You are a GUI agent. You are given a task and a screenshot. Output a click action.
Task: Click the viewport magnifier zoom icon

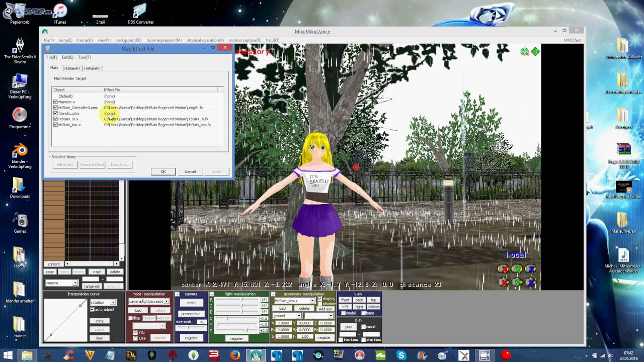(x=525, y=51)
